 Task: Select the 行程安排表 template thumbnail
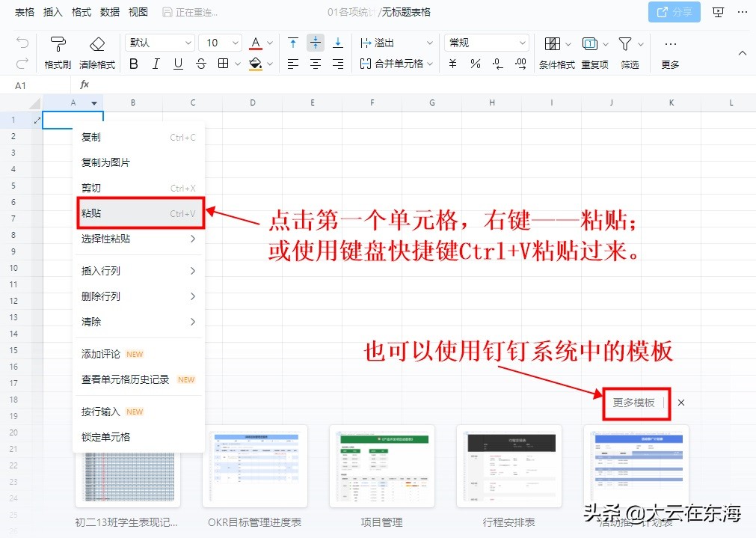(509, 466)
